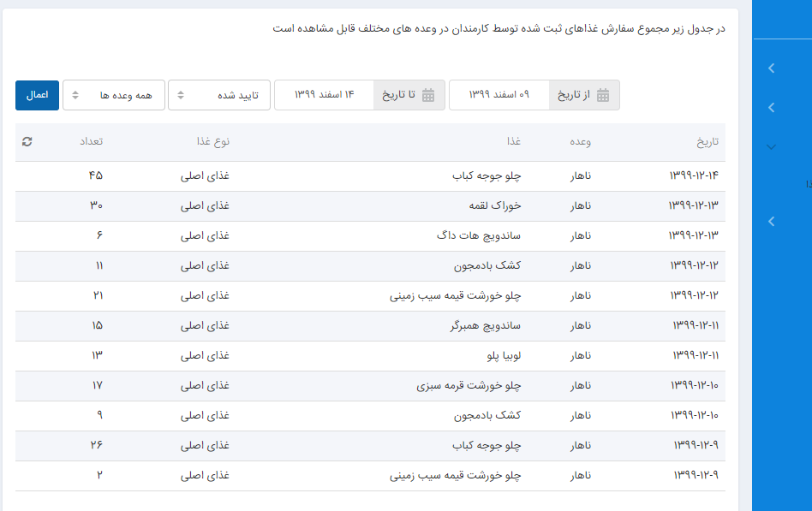Click the تعداد column header

[92, 142]
